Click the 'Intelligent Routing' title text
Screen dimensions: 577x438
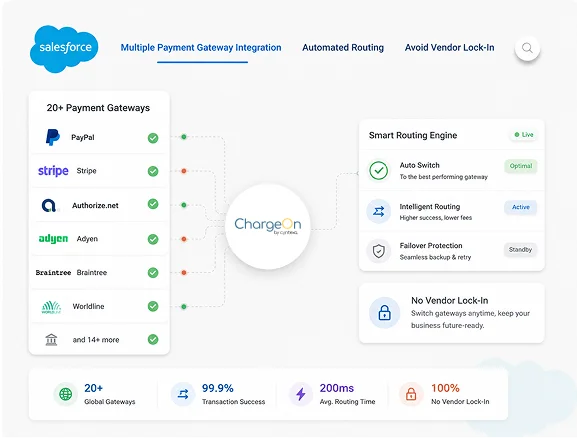tap(430, 206)
